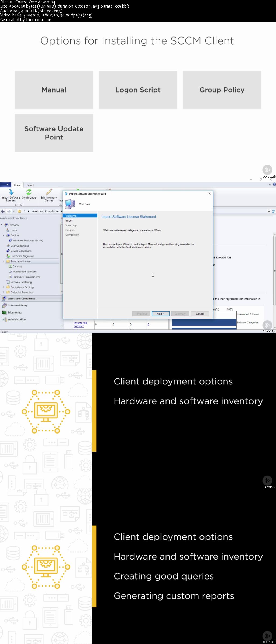Click the Inventoried Software tree node icon
The image size is (276, 644).
point(10,272)
